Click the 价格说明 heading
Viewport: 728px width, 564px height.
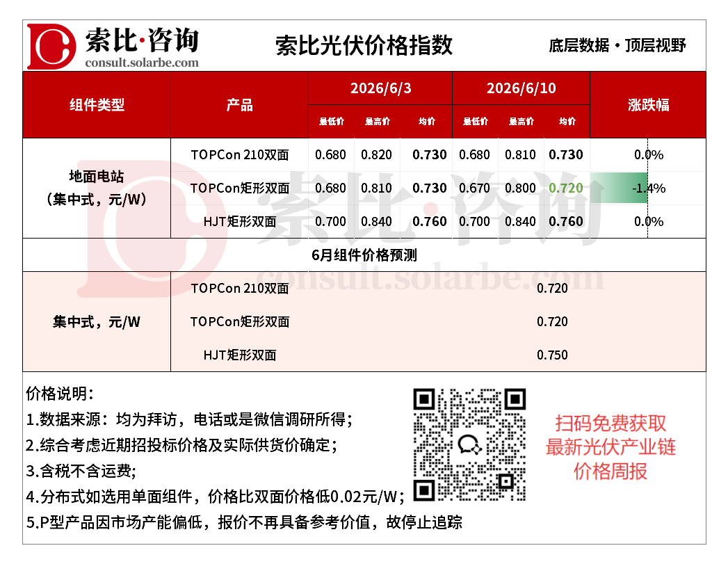tap(59, 394)
